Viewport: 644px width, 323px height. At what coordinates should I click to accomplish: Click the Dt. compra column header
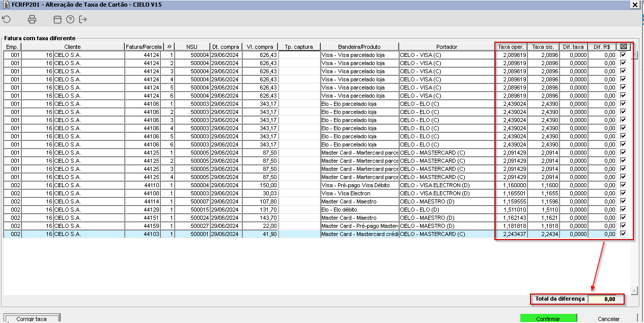(226, 47)
